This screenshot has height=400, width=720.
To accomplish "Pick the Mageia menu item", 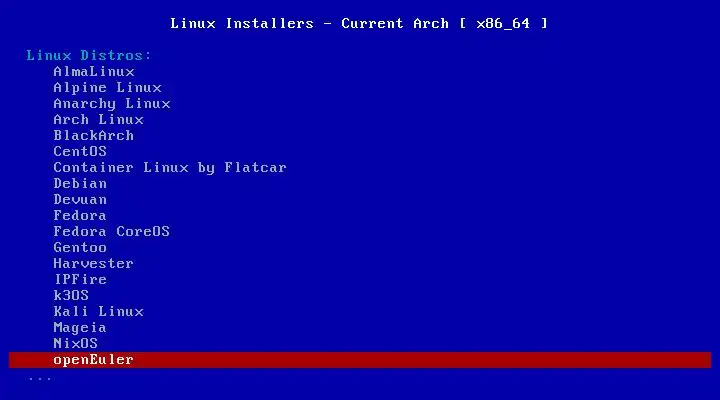I will 80,327.
